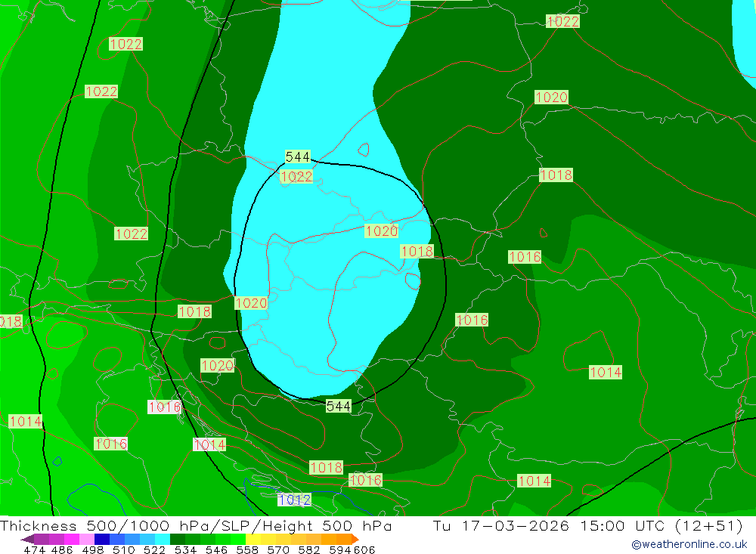Click the darkest green legend swatch

[x=178, y=539]
